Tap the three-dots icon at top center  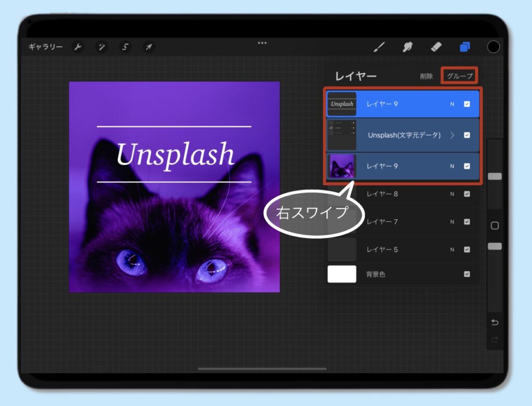pyautogui.click(x=262, y=43)
